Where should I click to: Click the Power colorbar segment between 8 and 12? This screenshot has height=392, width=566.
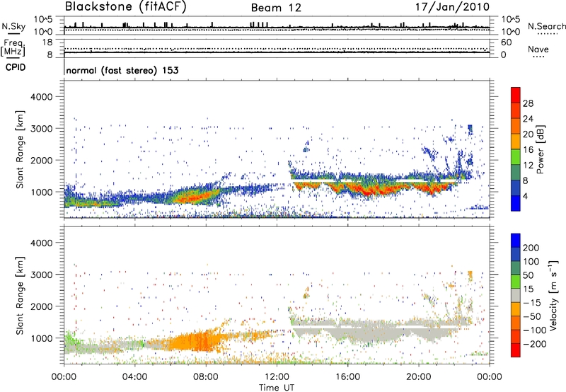coord(516,173)
